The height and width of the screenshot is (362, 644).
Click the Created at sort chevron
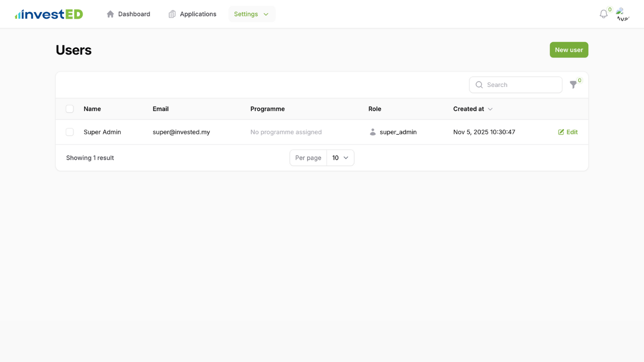click(490, 109)
